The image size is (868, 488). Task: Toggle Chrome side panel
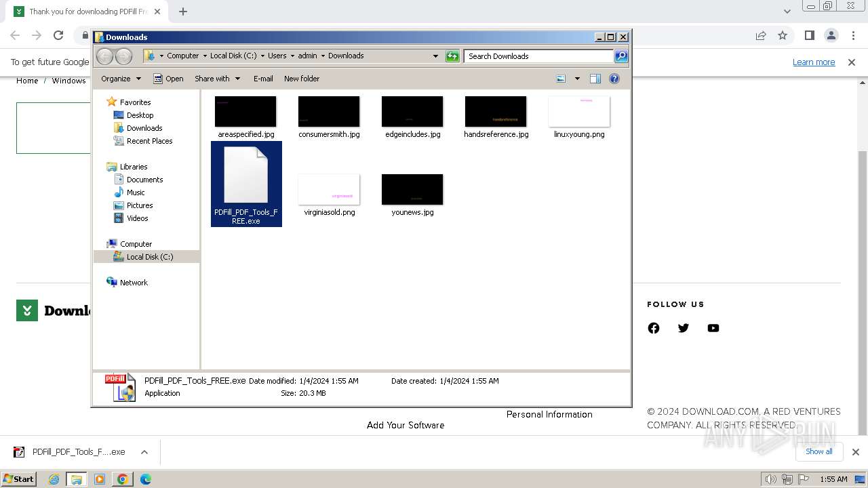(x=810, y=35)
